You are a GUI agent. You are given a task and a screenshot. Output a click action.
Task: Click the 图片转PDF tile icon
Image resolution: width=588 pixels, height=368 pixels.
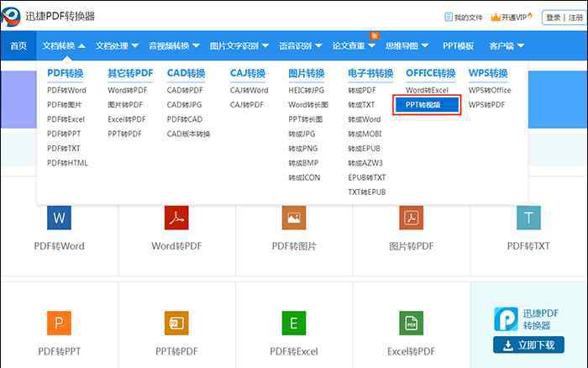coord(411,218)
